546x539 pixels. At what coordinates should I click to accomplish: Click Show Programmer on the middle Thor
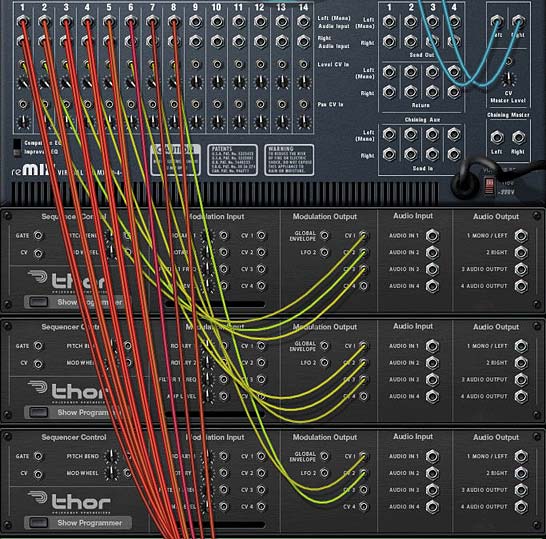click(77, 412)
